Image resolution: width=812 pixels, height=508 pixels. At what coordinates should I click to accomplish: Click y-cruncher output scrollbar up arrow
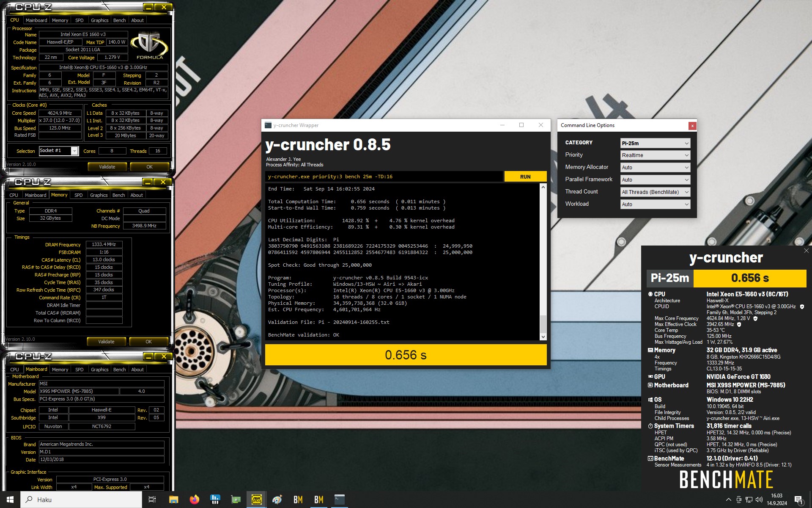click(543, 187)
